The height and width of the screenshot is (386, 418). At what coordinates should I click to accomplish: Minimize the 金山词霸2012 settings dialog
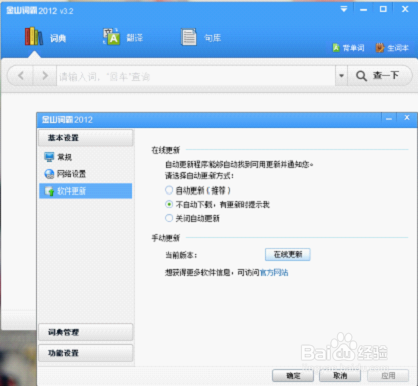tap(389, 118)
